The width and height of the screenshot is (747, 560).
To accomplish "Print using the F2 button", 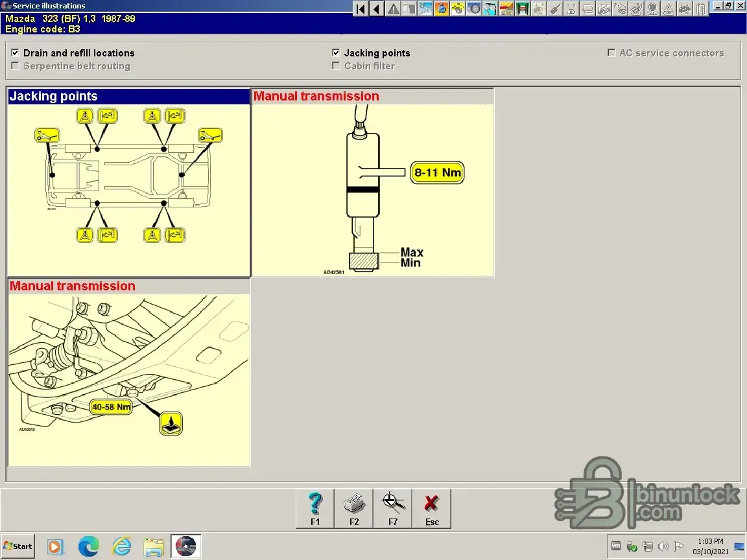I will [x=354, y=509].
